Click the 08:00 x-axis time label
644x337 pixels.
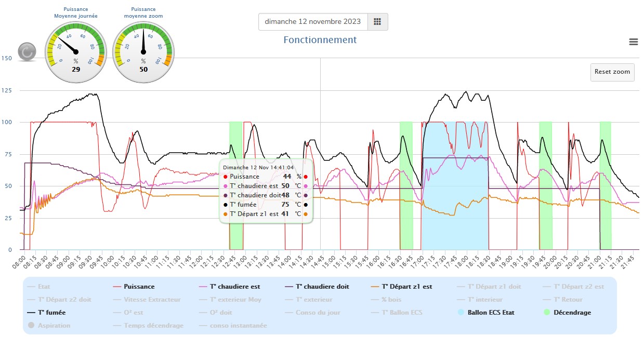click(x=20, y=261)
